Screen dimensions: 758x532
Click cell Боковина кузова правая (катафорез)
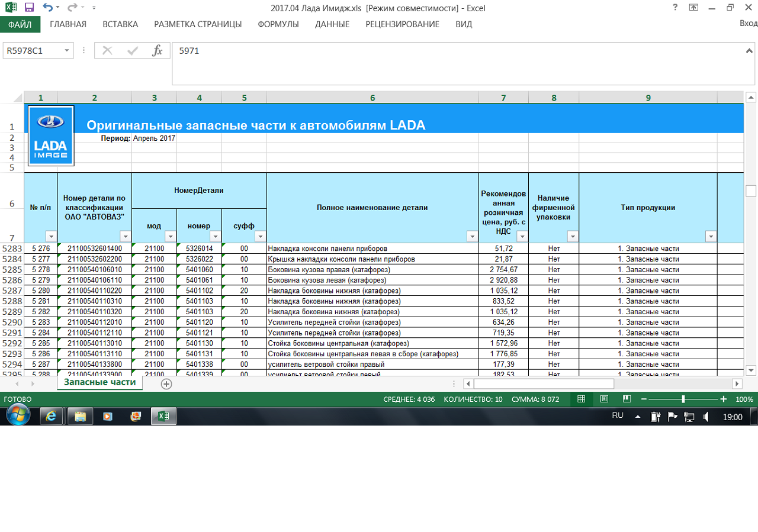(x=372, y=270)
